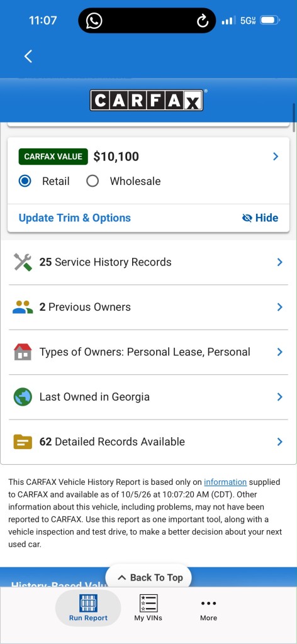Image resolution: width=297 pixels, height=644 pixels.
Task: Open the Run Report tab
Action: click(88, 608)
